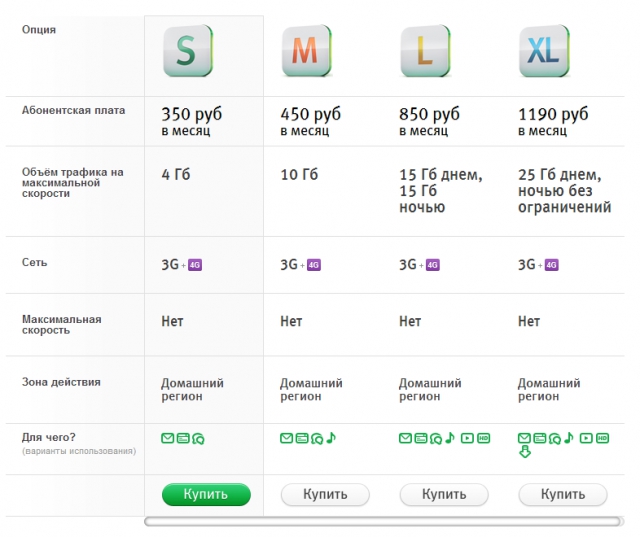The height and width of the screenshot is (537, 640).
Task: Click the web browser icon in L column
Action: pyautogui.click(x=420, y=438)
